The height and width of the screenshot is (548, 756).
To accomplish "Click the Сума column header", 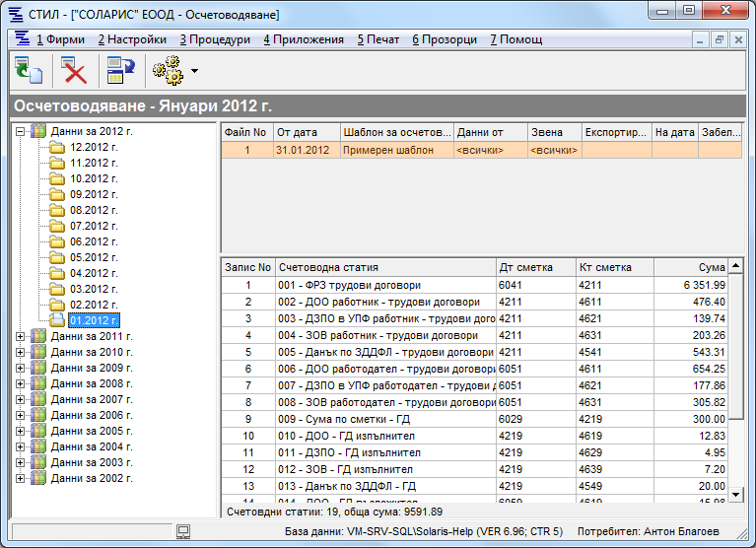I will click(x=690, y=267).
